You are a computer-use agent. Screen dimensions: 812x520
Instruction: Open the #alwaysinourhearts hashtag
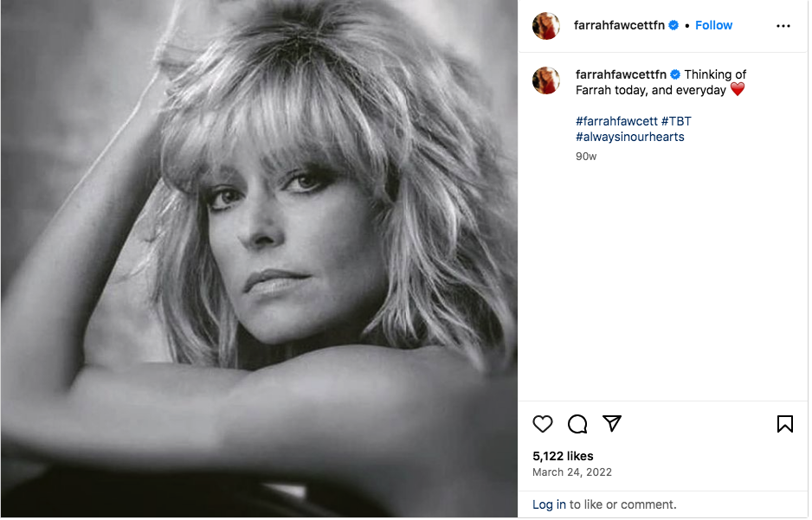click(629, 137)
